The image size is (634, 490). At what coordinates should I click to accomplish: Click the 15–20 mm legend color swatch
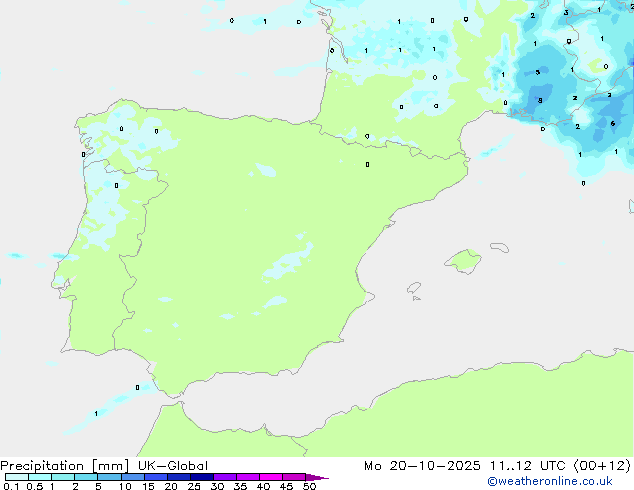[156, 477]
